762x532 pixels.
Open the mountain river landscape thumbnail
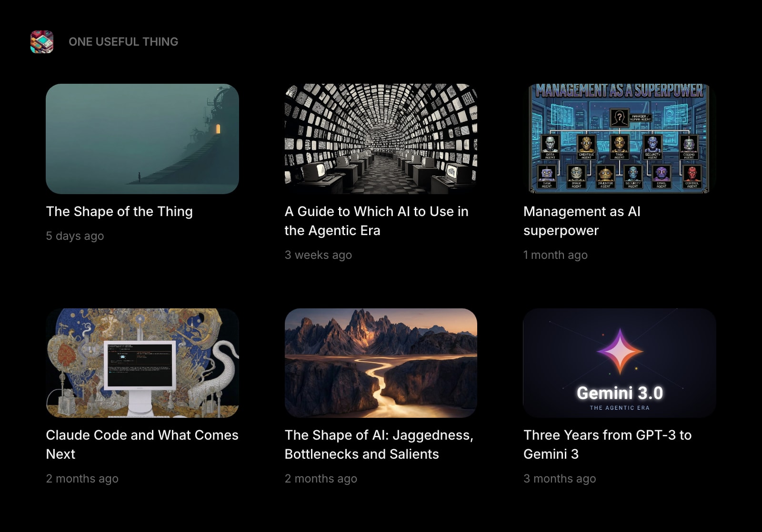(381, 363)
